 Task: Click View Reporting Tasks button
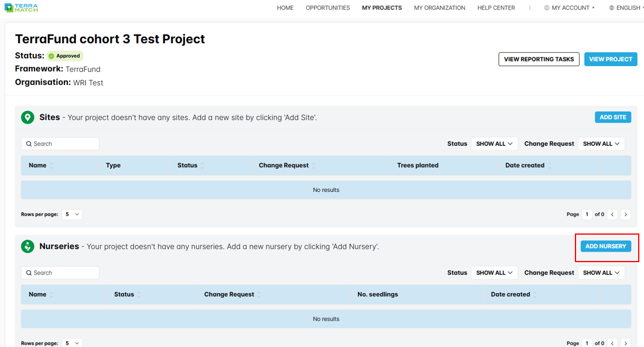point(539,59)
